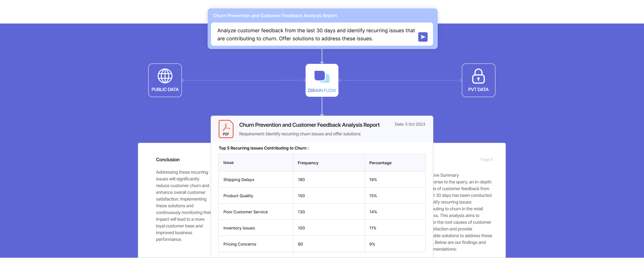Click the frequency value 150

point(301,196)
